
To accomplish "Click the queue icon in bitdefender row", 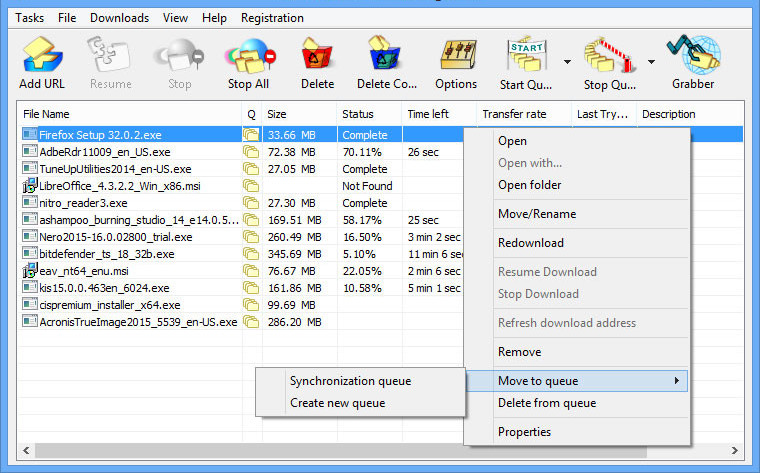I will coord(251,254).
